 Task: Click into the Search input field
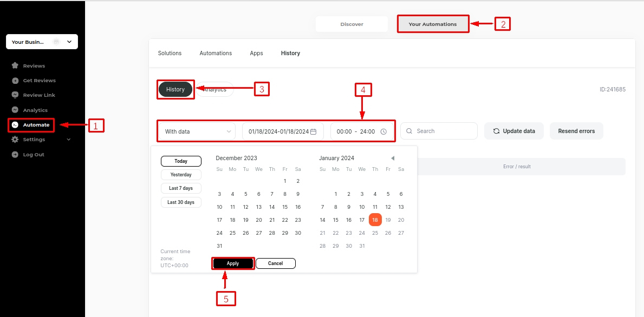pos(441,131)
